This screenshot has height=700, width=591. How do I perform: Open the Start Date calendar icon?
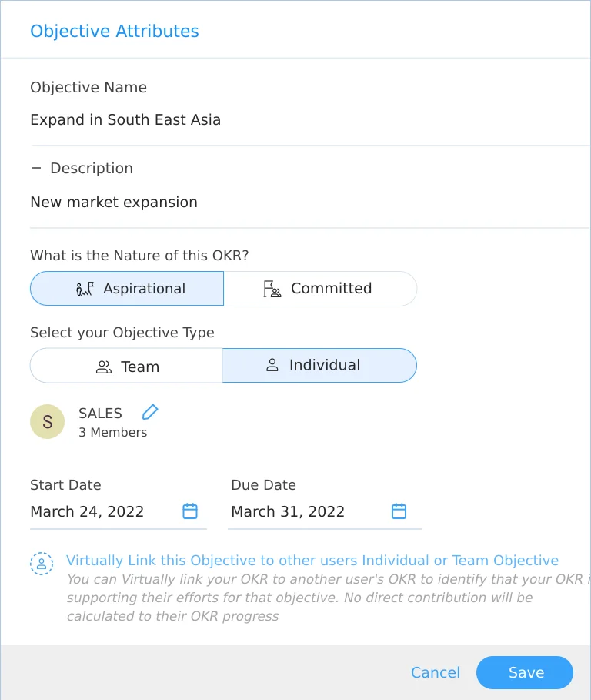[190, 511]
